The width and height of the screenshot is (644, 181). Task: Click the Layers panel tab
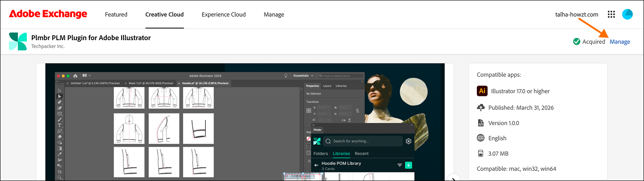coord(327,86)
